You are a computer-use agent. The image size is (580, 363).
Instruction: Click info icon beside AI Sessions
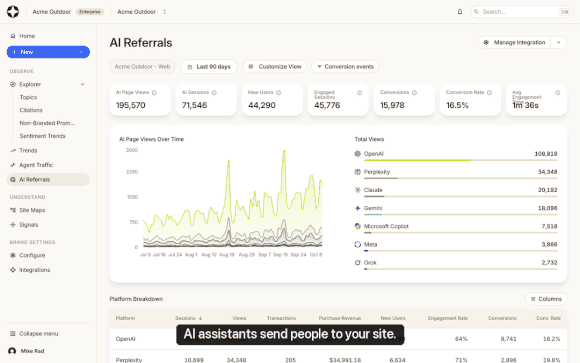[x=214, y=93]
